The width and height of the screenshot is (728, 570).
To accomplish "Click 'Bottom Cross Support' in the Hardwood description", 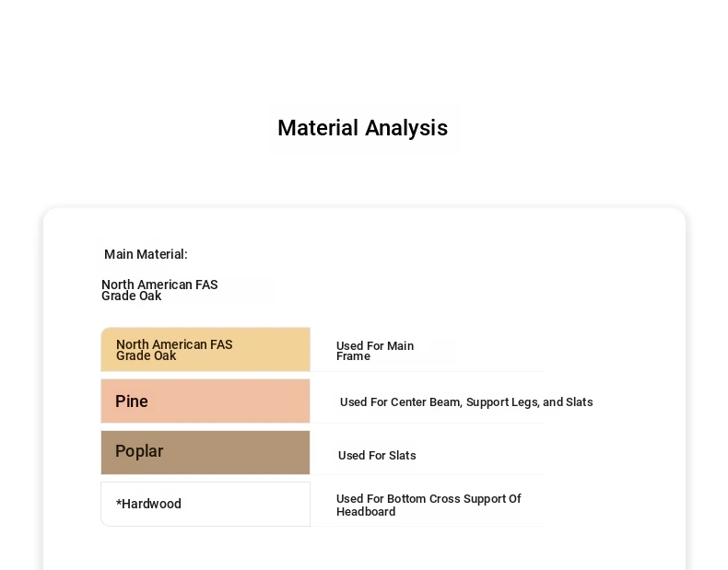I will pos(442,499).
